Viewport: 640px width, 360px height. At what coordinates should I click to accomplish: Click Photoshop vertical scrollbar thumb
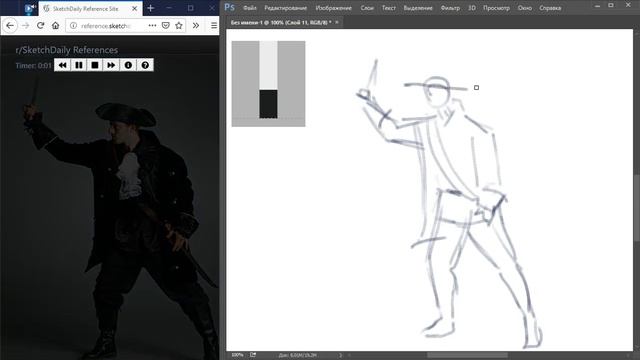tap(637, 208)
